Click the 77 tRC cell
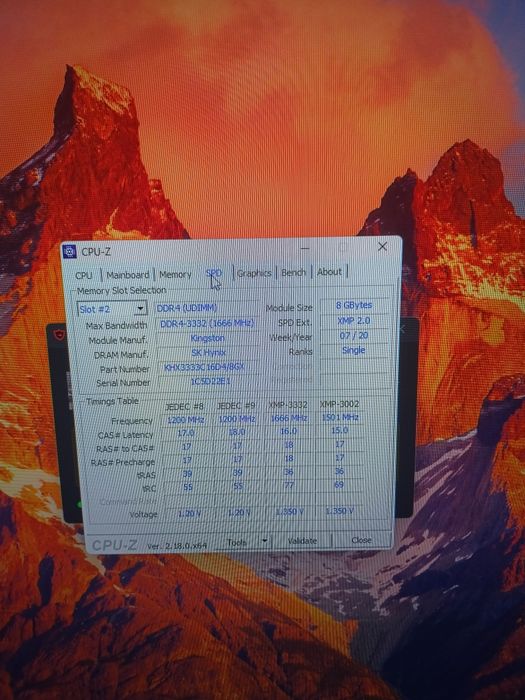This screenshot has width=525, height=700. pos(289,485)
